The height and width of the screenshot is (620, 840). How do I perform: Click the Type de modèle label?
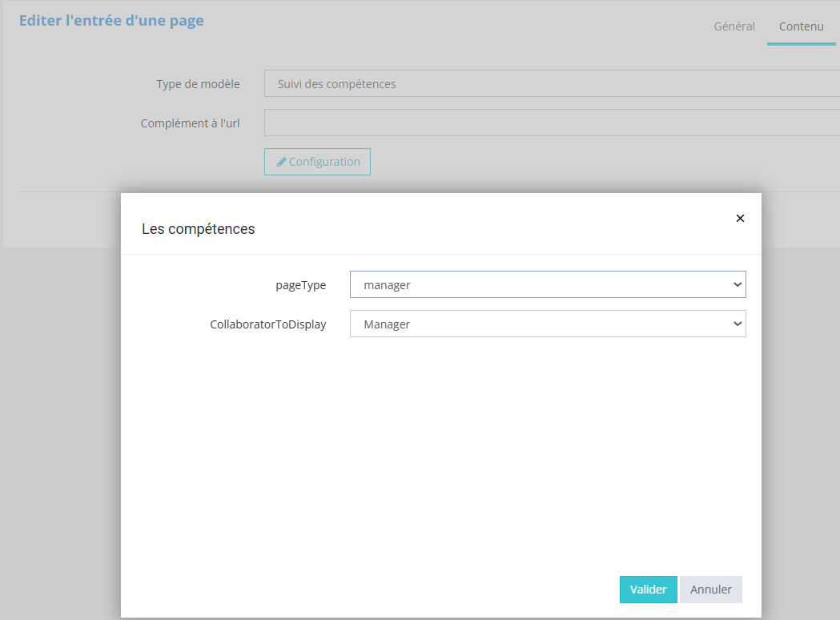coord(198,84)
